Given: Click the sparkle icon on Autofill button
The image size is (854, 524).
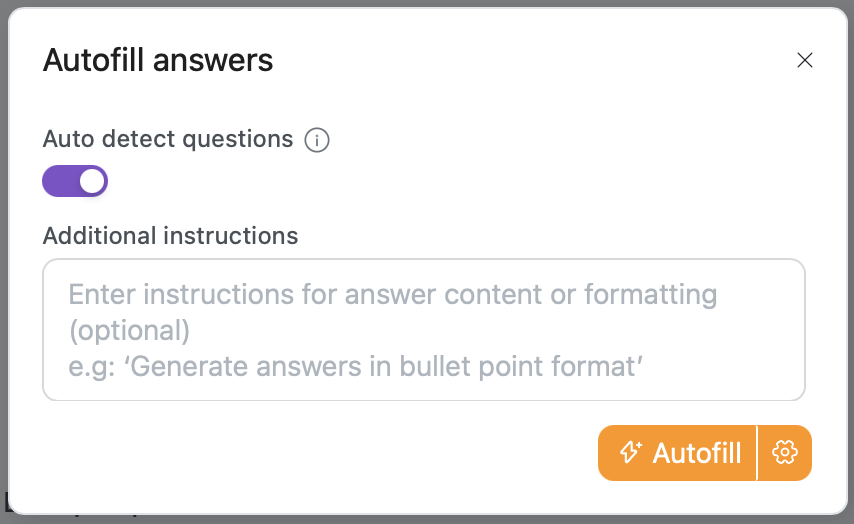Looking at the screenshot, I should coord(630,453).
